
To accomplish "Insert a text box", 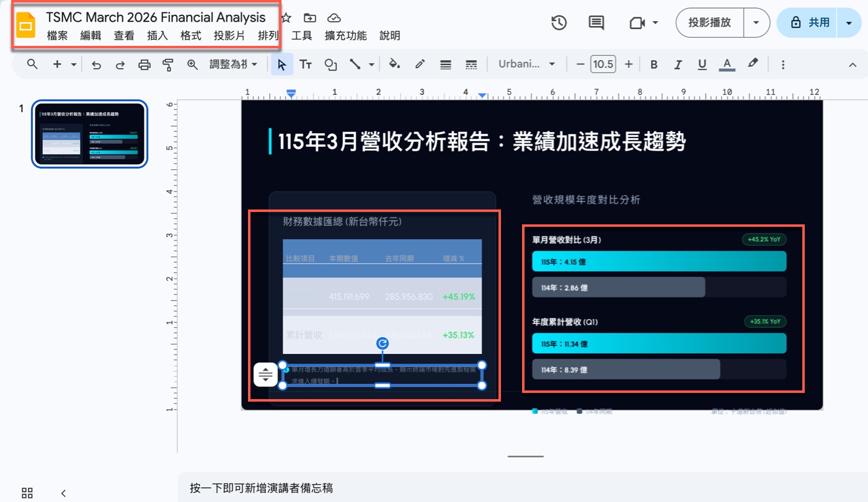I will 306,64.
